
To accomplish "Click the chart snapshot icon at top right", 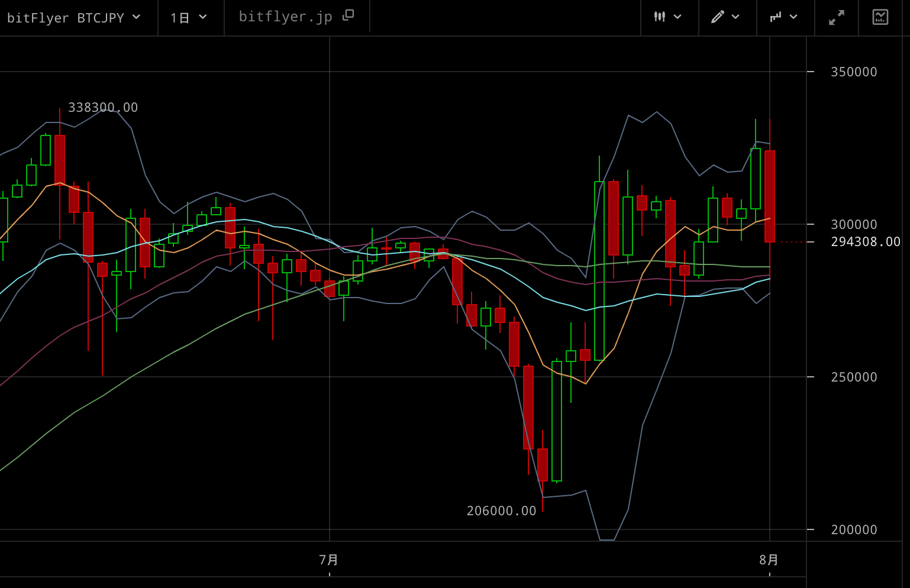I will (880, 17).
